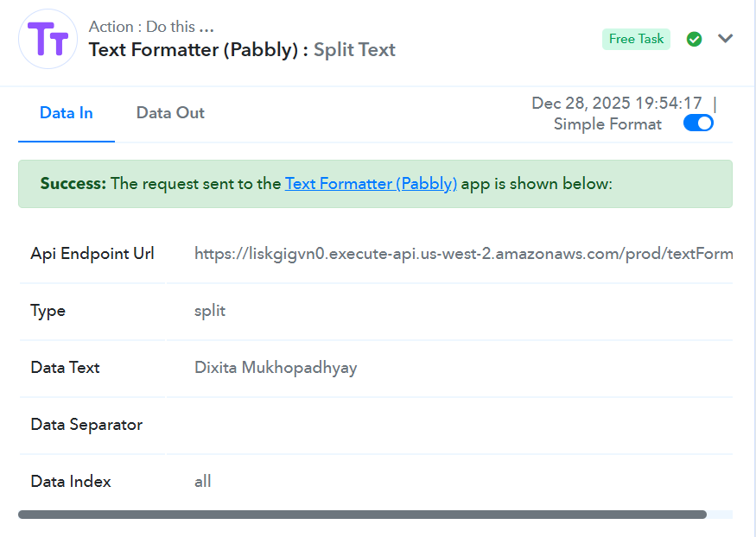Click the Action : Do this header text
Screen dimensions: 756x537
[150, 27]
